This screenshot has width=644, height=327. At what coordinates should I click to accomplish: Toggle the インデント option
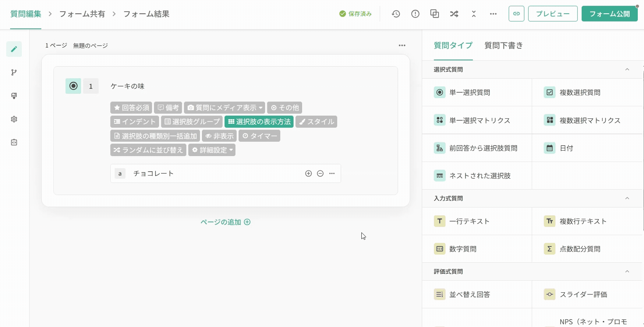[x=134, y=122]
